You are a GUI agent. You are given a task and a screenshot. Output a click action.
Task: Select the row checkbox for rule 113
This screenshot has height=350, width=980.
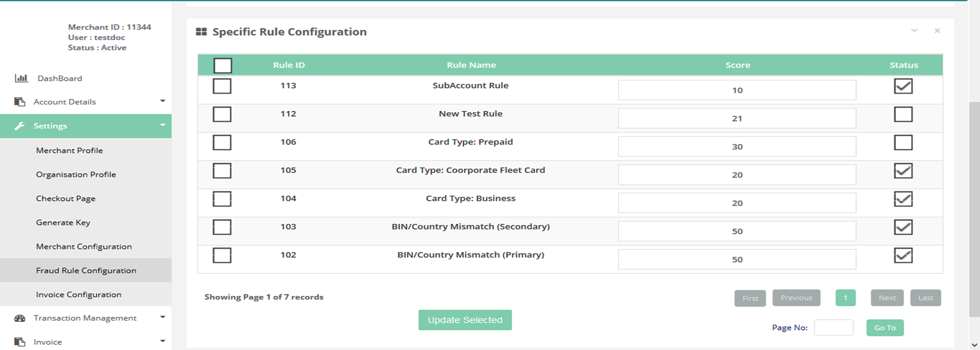click(222, 86)
